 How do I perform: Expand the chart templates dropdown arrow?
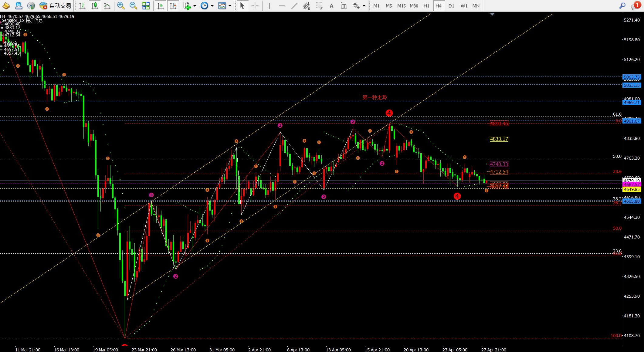click(230, 6)
